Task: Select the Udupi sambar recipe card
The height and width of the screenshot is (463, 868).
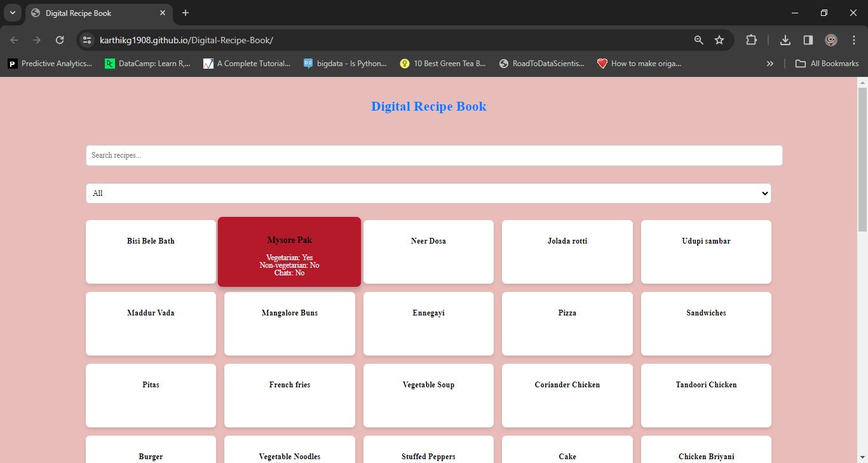Action: coord(706,252)
